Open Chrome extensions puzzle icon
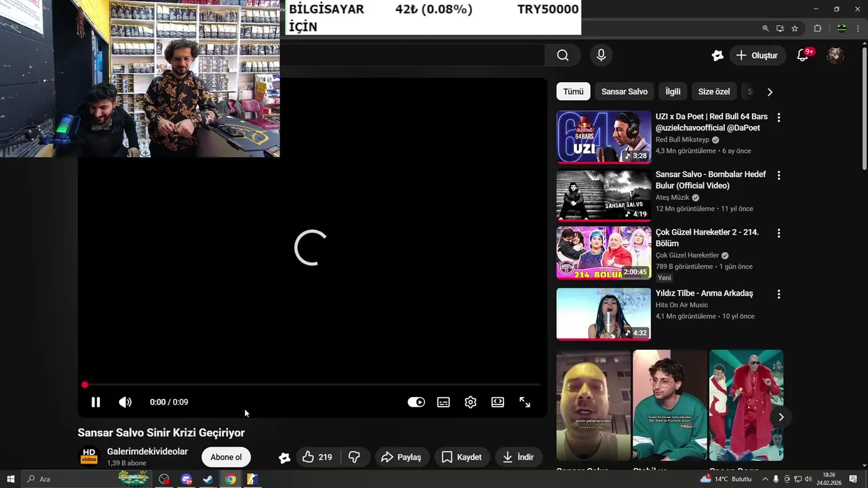The height and width of the screenshot is (488, 868). [x=817, y=28]
